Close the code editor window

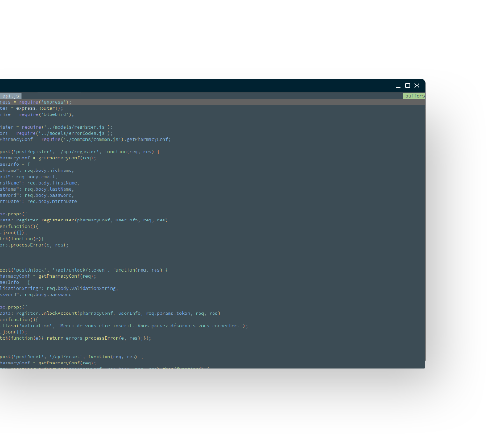(417, 86)
